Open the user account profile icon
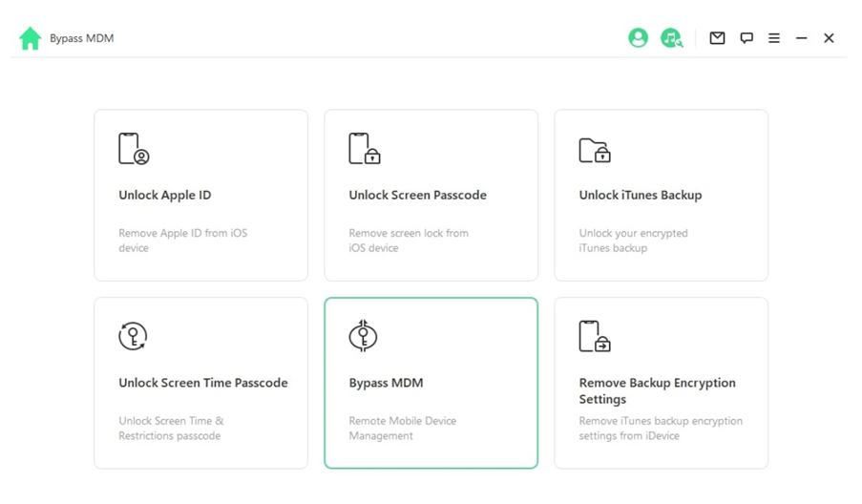 (x=638, y=38)
